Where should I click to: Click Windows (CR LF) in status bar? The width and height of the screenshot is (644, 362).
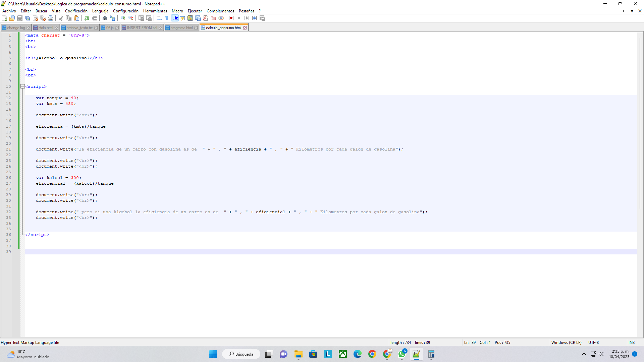click(567, 343)
